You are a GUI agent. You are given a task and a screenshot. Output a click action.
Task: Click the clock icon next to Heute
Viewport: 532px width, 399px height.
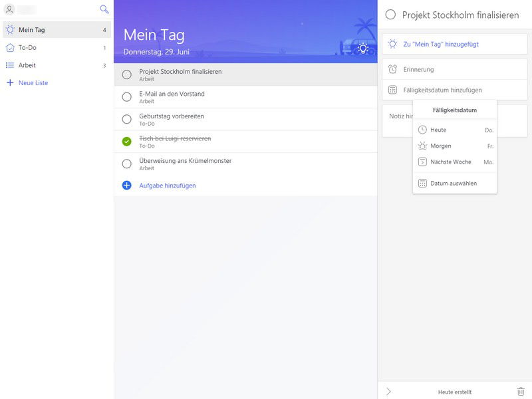(422, 130)
